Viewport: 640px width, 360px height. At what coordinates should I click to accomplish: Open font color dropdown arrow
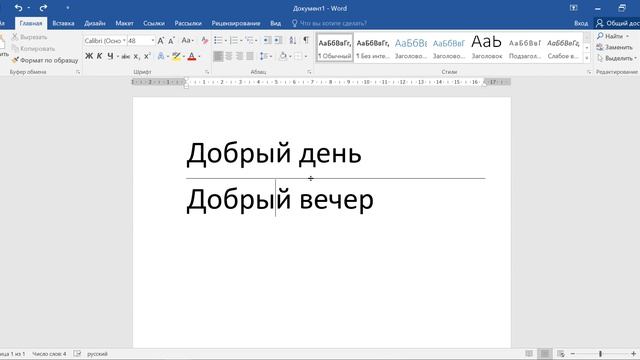point(199,56)
